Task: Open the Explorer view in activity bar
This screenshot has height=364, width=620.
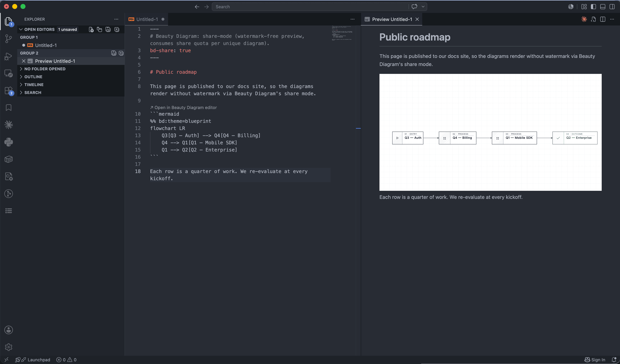Action: tap(9, 21)
